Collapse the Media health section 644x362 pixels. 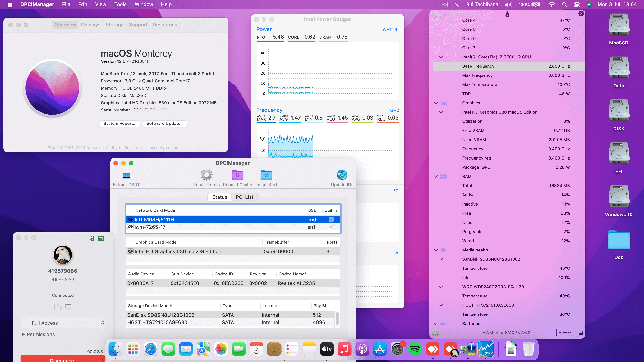(436, 250)
